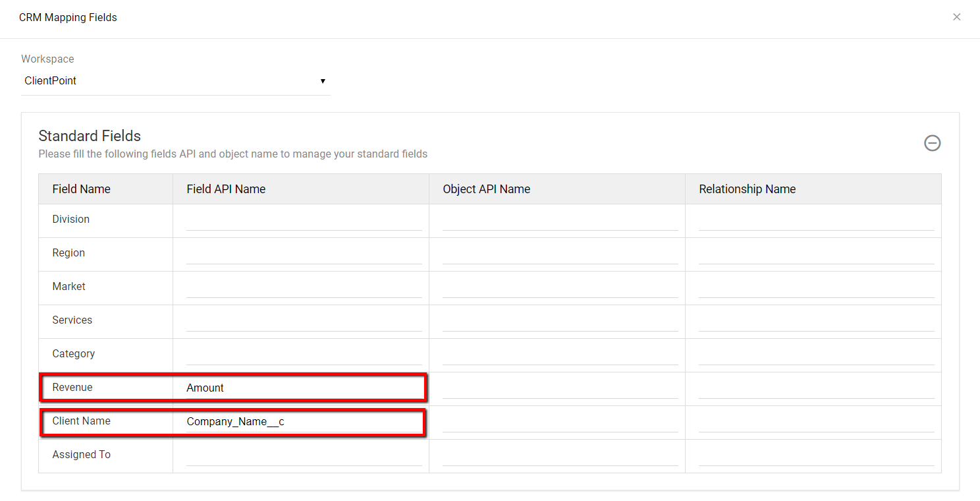Click the Division Object API Name input
The height and width of the screenshot is (501, 980).
coord(560,220)
